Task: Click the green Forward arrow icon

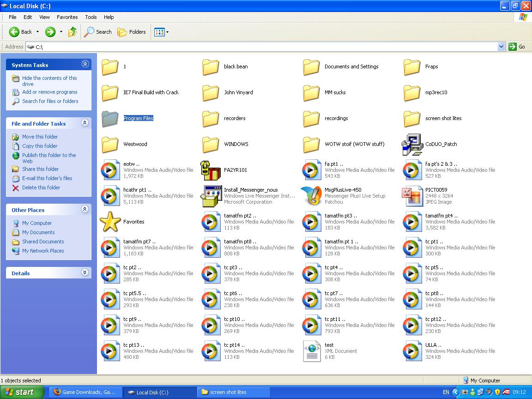Action: pyautogui.click(x=50, y=32)
